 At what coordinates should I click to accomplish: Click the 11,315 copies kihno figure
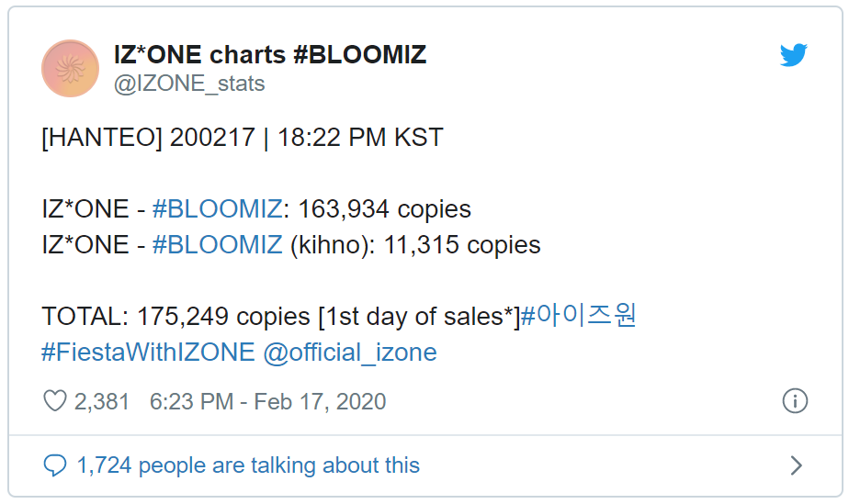462,245
